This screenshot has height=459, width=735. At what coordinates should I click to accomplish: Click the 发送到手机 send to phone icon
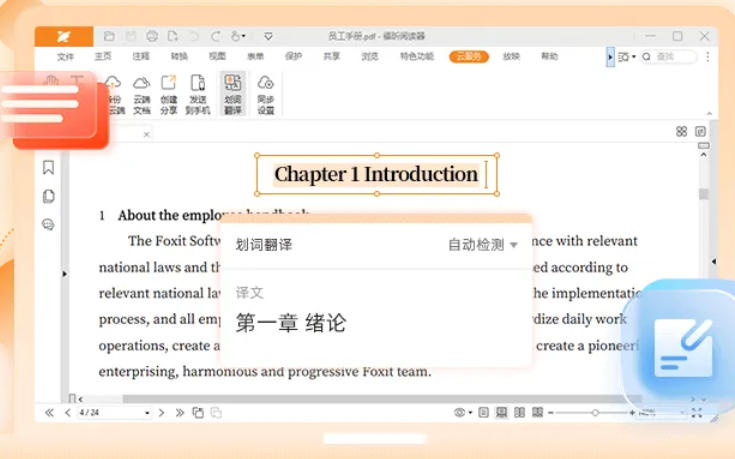pyautogui.click(x=198, y=95)
